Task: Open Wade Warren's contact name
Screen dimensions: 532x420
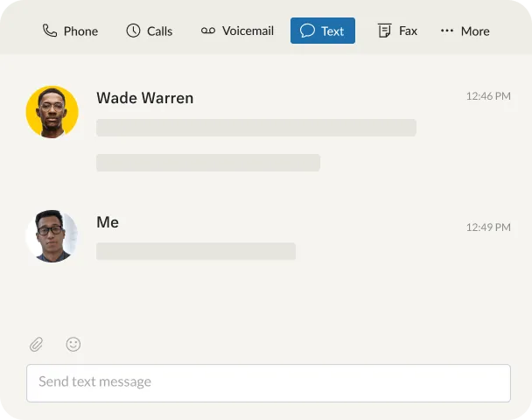Action: [144, 98]
